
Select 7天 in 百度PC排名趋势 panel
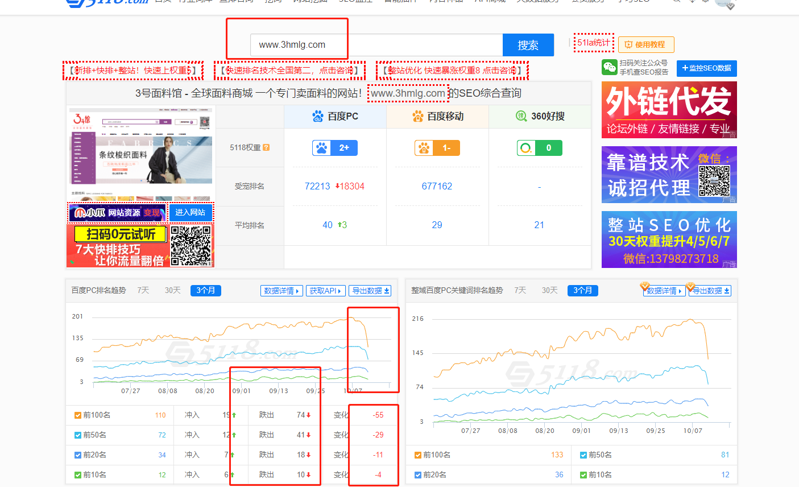click(x=143, y=290)
